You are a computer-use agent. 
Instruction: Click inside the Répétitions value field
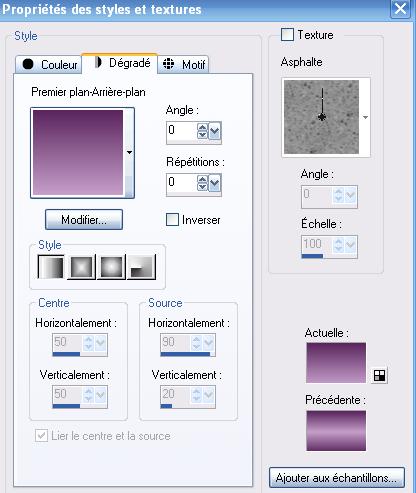tap(181, 182)
